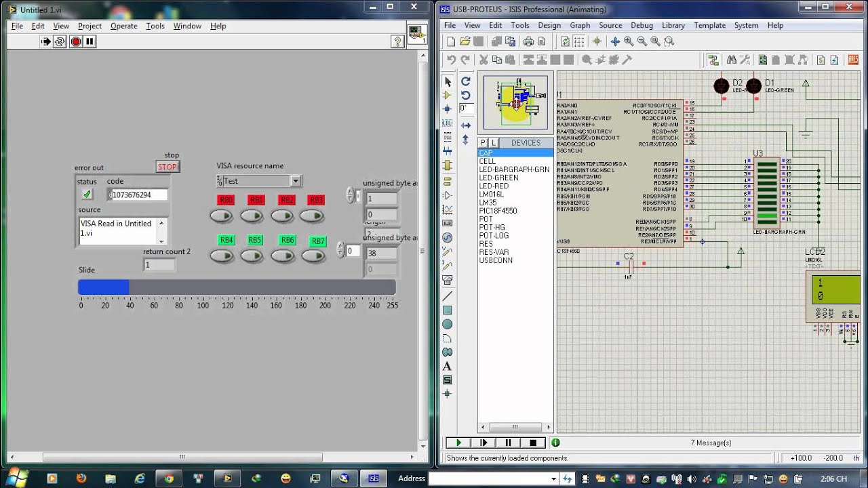Click the red Abort Execution button
This screenshot has width=868, height=488.
(x=76, y=41)
